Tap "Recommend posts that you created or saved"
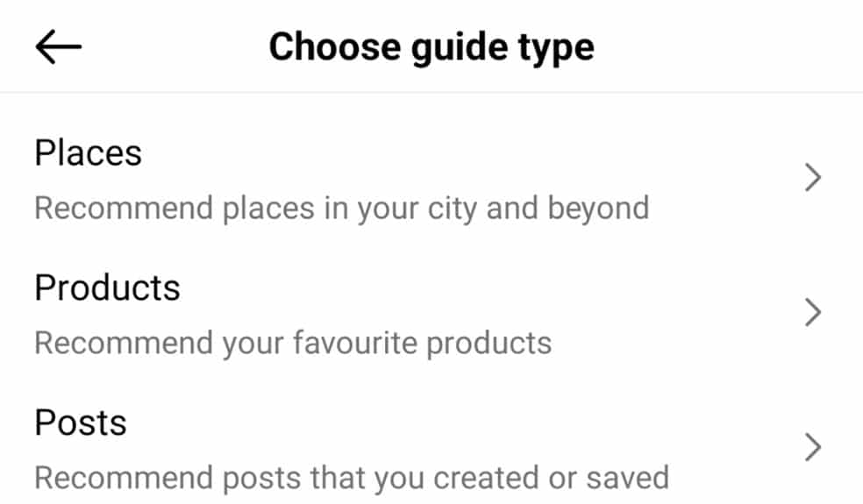Image resolution: width=863 pixels, height=504 pixels. pos(351,478)
